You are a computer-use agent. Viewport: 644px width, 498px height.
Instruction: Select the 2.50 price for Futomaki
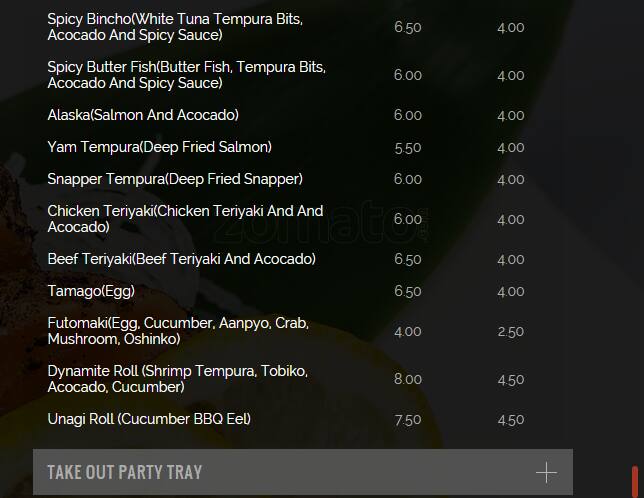[510, 331]
